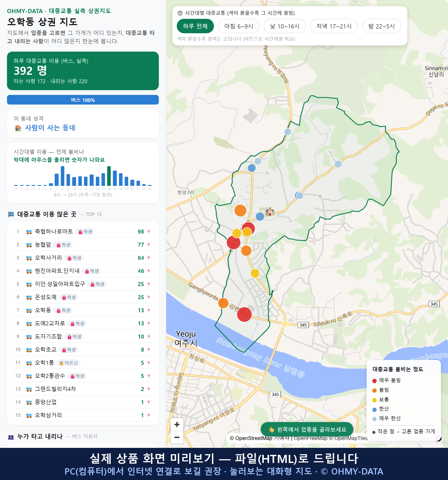Image resolution: width=448 pixels, height=480 pixels.
Task: Click the bus icon beside 오학사거리
Action: pyautogui.click(x=29, y=258)
